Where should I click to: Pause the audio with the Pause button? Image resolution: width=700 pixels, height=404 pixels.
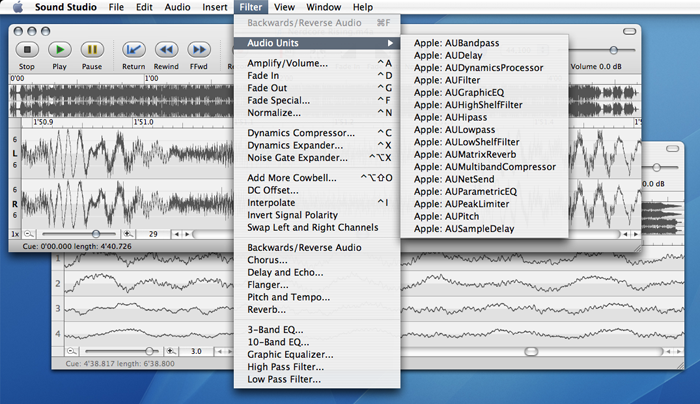(x=92, y=50)
